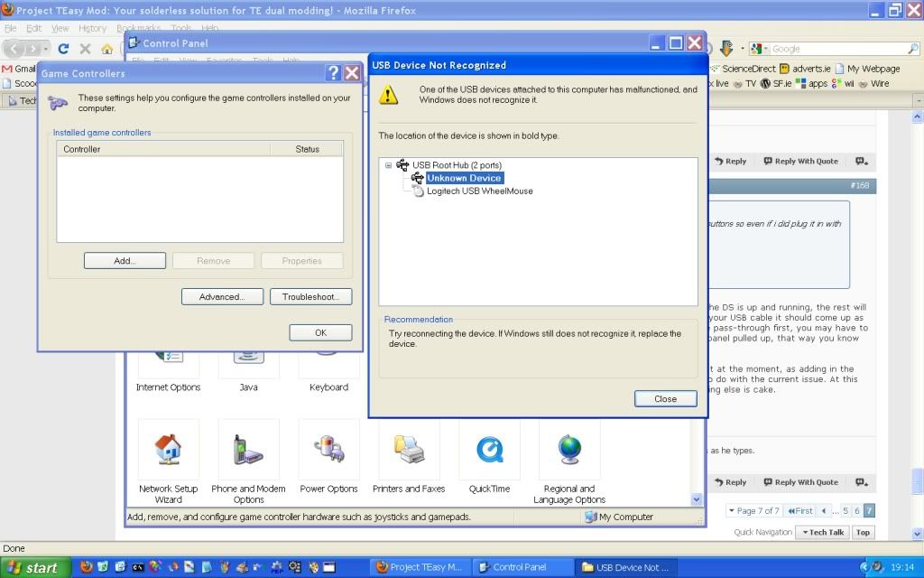
Task: Click Firefox back navigation arrow
Action: (x=14, y=49)
